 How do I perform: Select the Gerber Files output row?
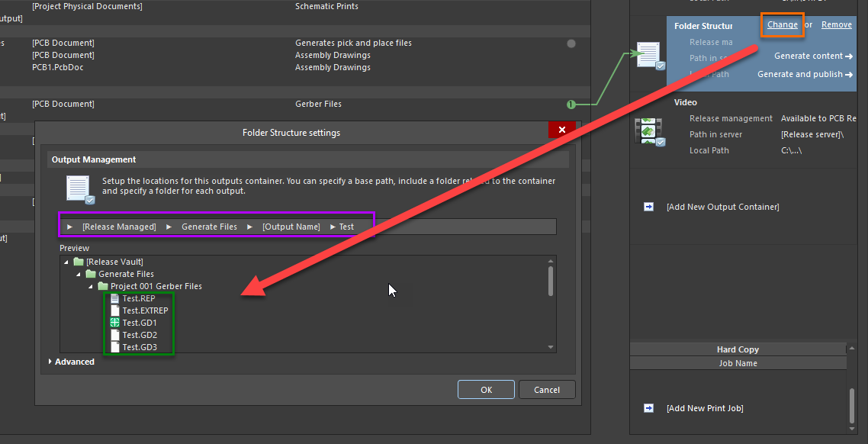coord(318,104)
